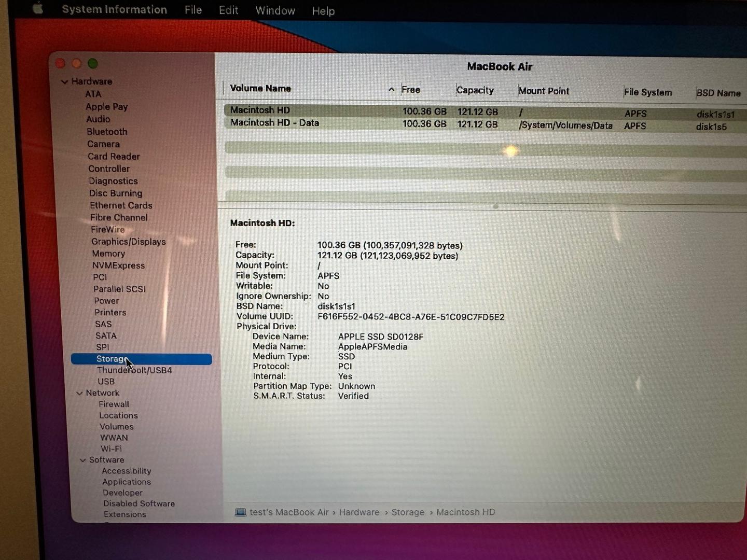
Task: Select ATA in the sidebar
Action: [x=93, y=94]
